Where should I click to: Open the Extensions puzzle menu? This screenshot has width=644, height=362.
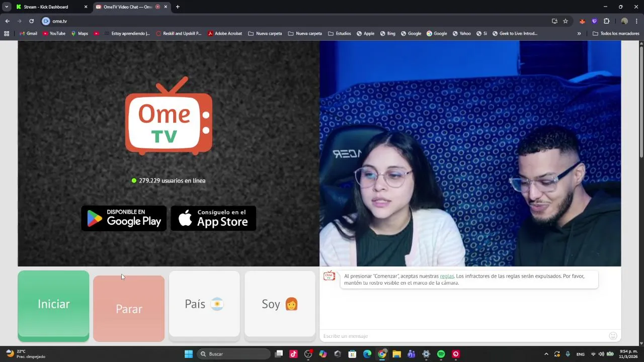pos(606,21)
